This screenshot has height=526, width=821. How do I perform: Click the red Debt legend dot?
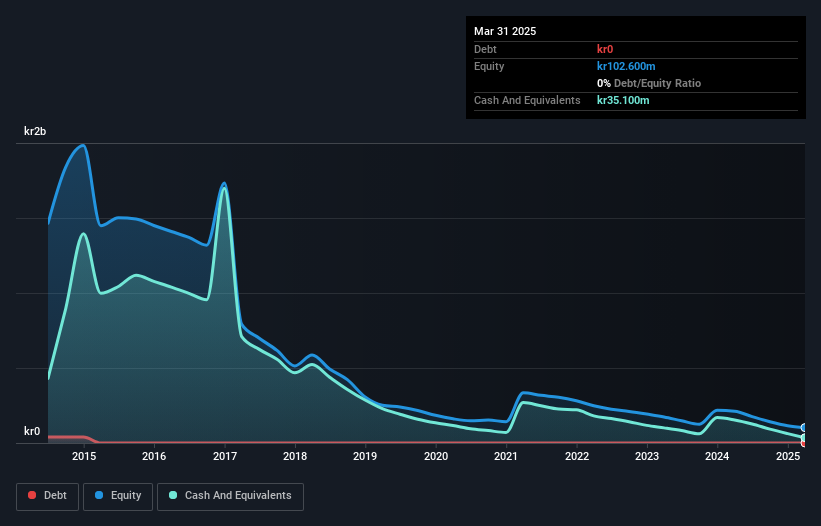click(32, 495)
